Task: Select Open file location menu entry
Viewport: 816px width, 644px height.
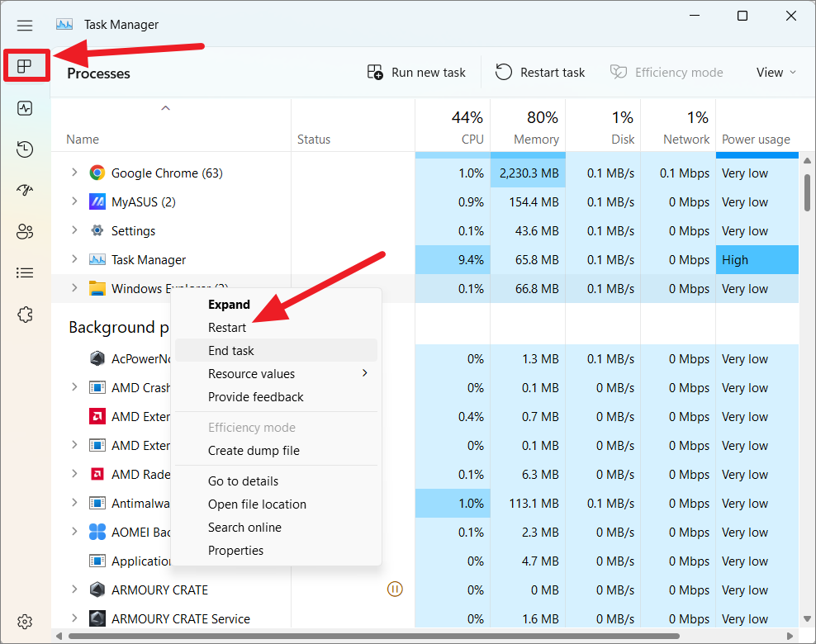Action: (257, 504)
